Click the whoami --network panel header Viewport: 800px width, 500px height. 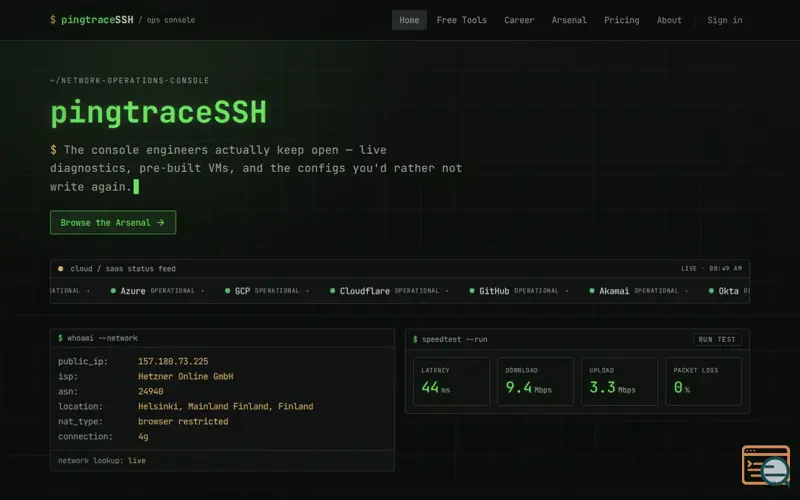pos(222,338)
